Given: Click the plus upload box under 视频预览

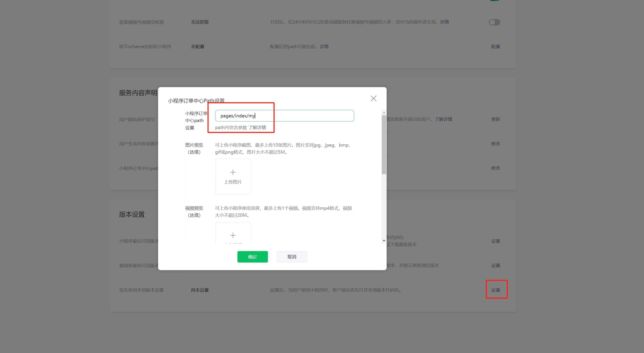Looking at the screenshot, I should [233, 233].
